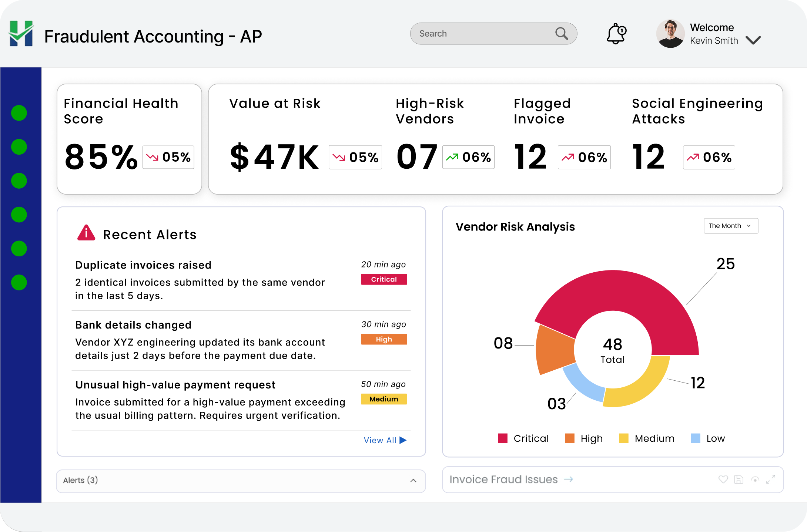Click the first green sidebar dot
The image size is (807, 532).
(19, 113)
